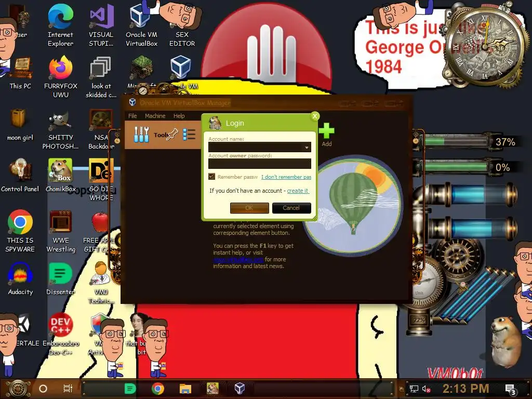Open the Internet Explorer desktop icon
The height and width of the screenshot is (399, 532).
pyautogui.click(x=60, y=25)
